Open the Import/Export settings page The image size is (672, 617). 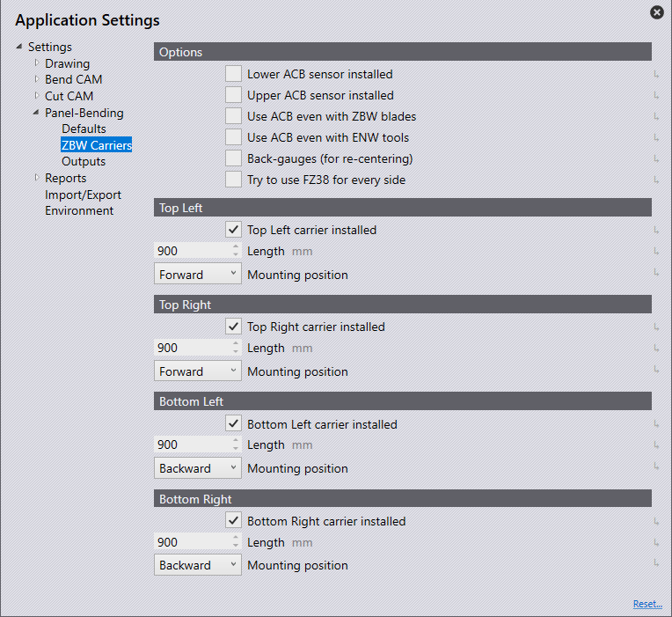pyautogui.click(x=83, y=195)
